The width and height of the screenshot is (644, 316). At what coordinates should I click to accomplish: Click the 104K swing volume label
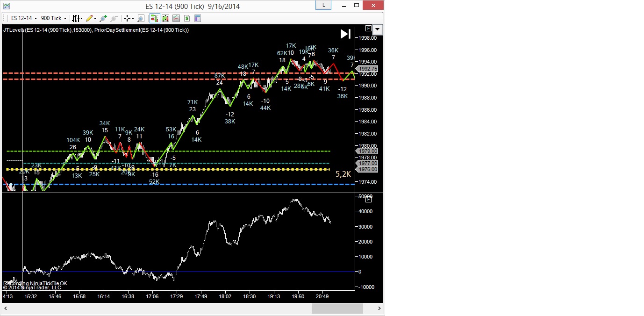pos(73,140)
